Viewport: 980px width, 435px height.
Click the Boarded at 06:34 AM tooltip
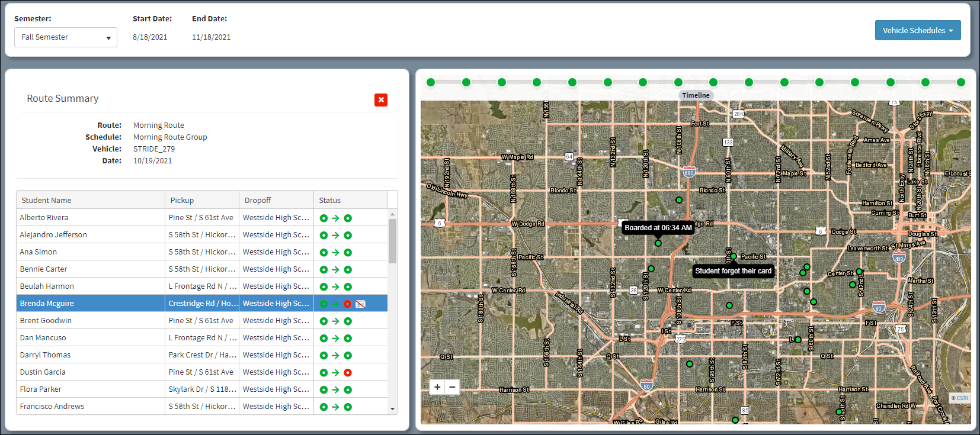click(x=658, y=228)
